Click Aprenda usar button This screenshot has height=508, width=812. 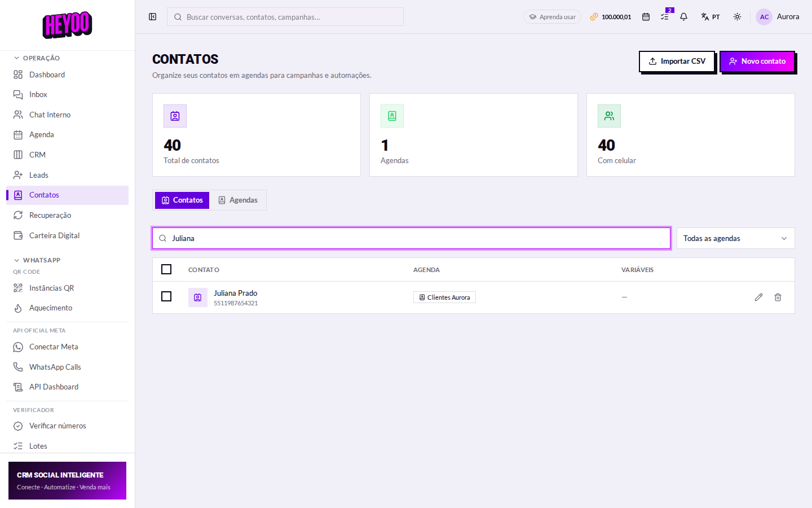click(x=552, y=17)
